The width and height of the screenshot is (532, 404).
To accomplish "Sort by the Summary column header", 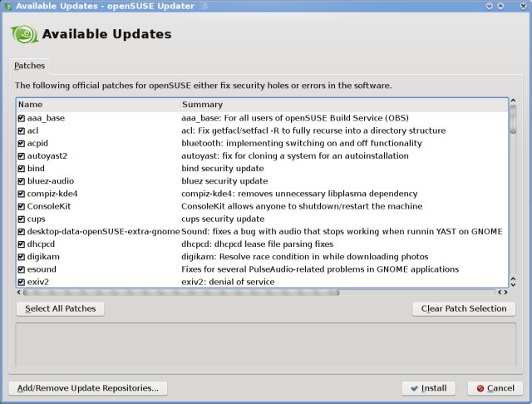I will click(x=344, y=105).
